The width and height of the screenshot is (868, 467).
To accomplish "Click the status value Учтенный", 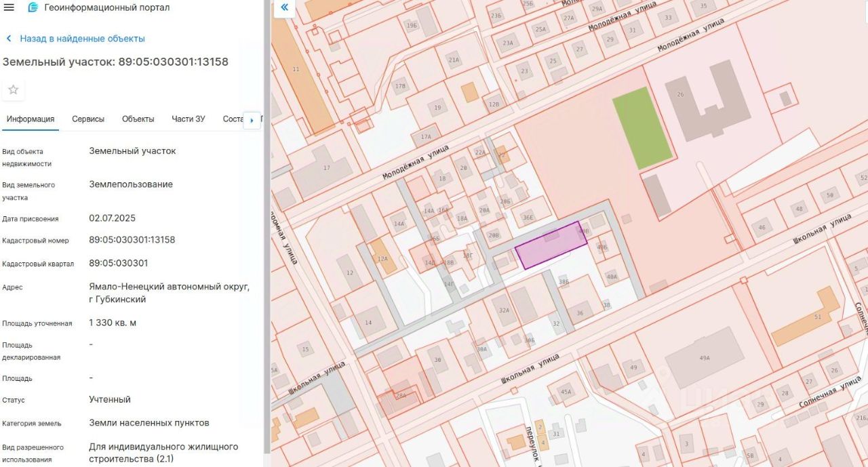I will [110, 400].
